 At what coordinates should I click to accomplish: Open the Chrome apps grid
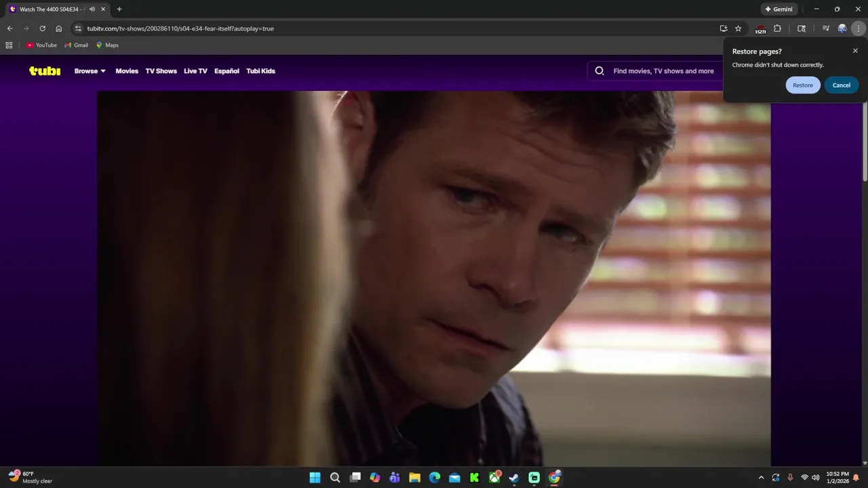click(9, 45)
